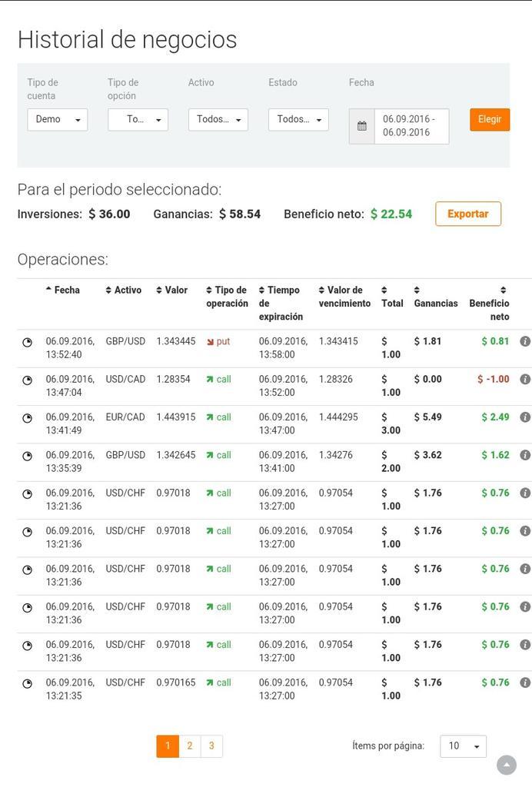
Task: Open info icon for USD/CAD losing trade
Action: pos(525,379)
